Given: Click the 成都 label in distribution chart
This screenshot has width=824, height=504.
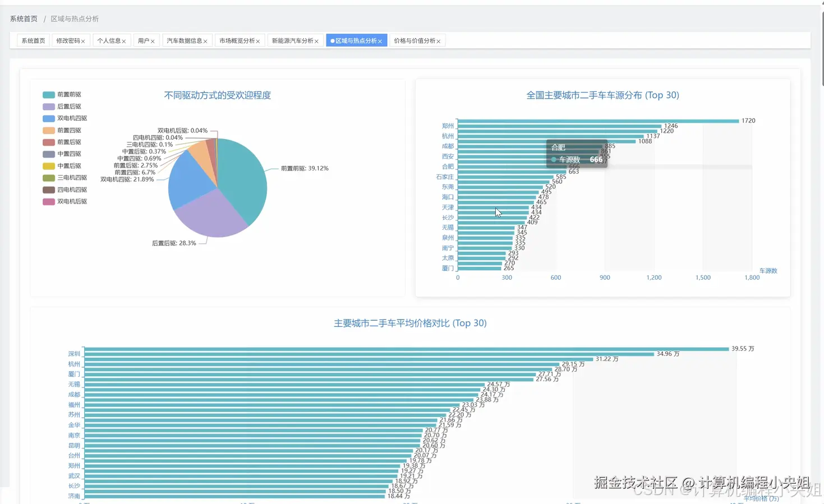Looking at the screenshot, I should coord(448,146).
